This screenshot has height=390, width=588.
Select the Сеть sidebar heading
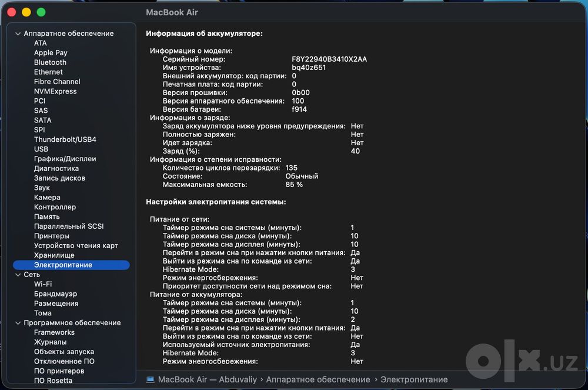pos(32,275)
